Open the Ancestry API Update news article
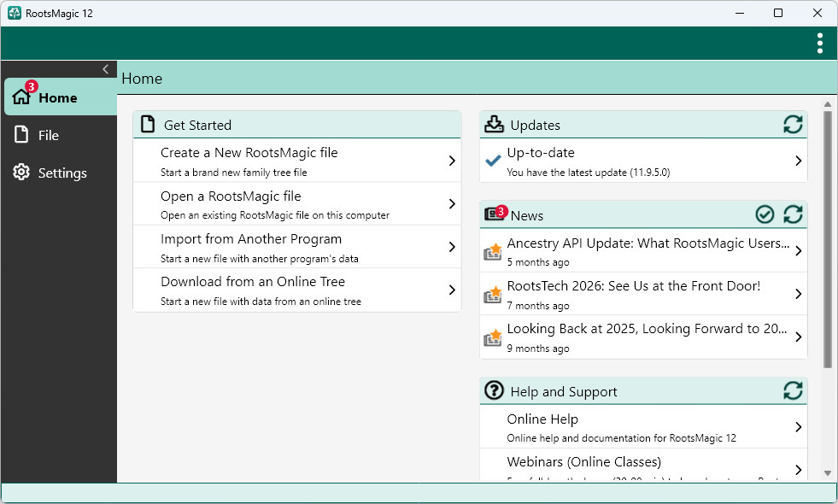Viewport: 838px width, 504px height. 643,250
